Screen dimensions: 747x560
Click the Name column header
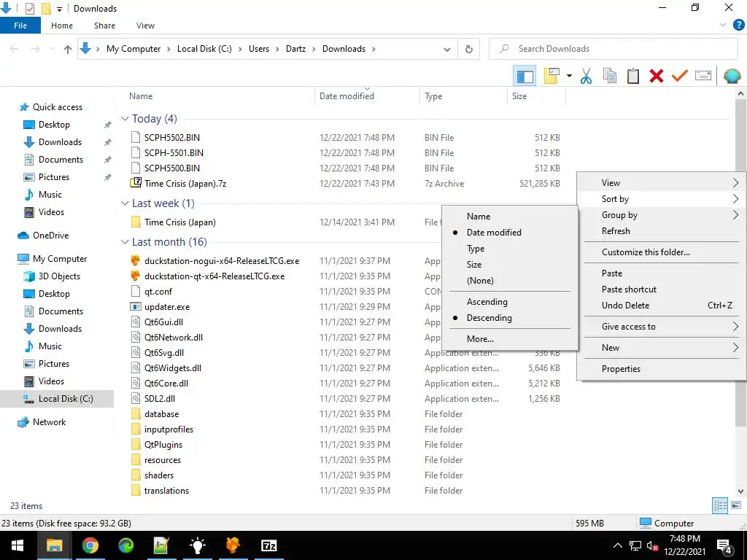point(141,96)
